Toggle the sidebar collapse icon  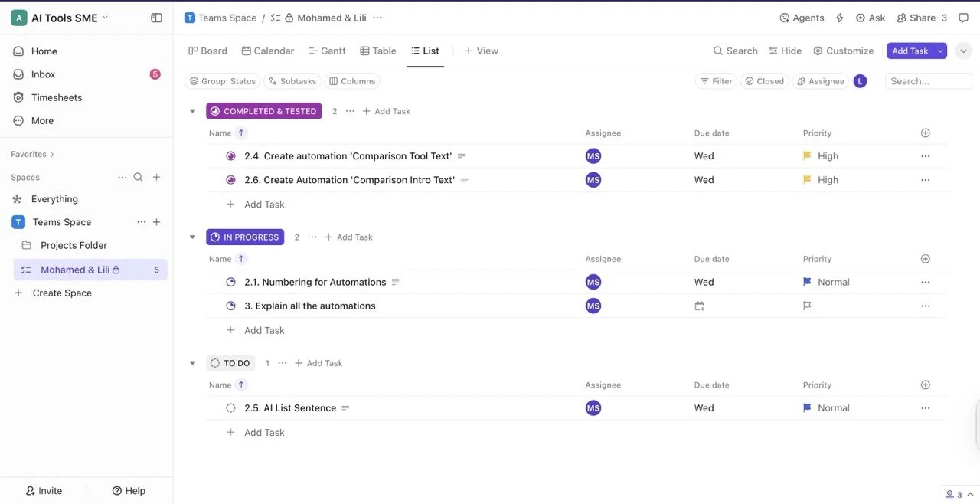click(156, 18)
